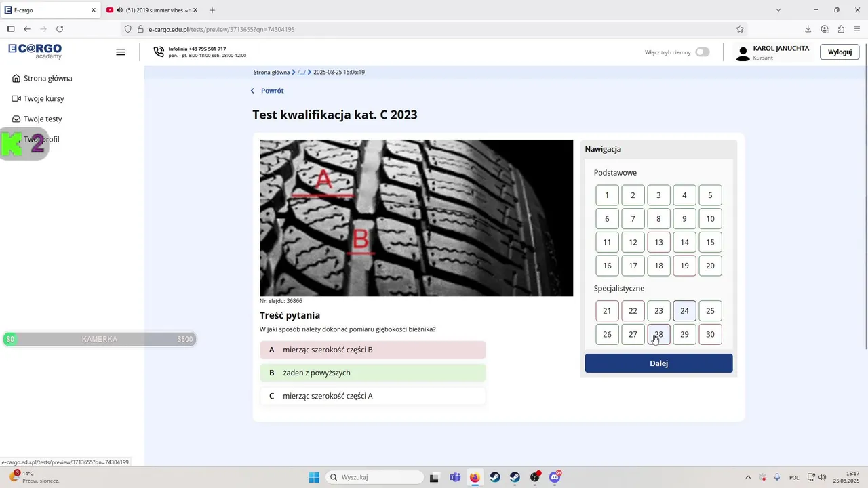Click the infolinia phone icon
Screen dimensions: 868x488
coord(159,52)
